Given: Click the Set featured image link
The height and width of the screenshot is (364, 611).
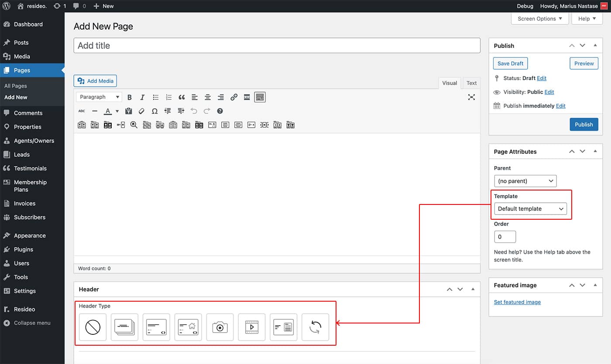Looking at the screenshot, I should pos(517,302).
